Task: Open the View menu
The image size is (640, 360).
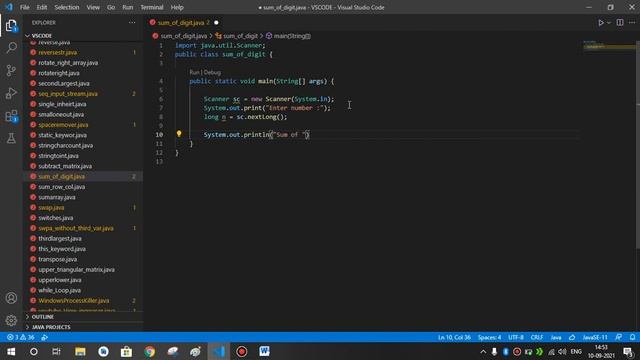Action: (93, 7)
